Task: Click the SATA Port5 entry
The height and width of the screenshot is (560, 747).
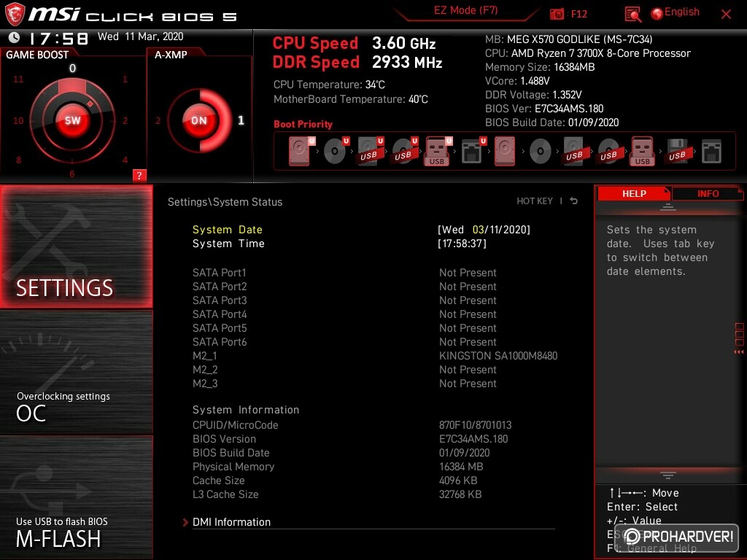Action: (x=344, y=327)
